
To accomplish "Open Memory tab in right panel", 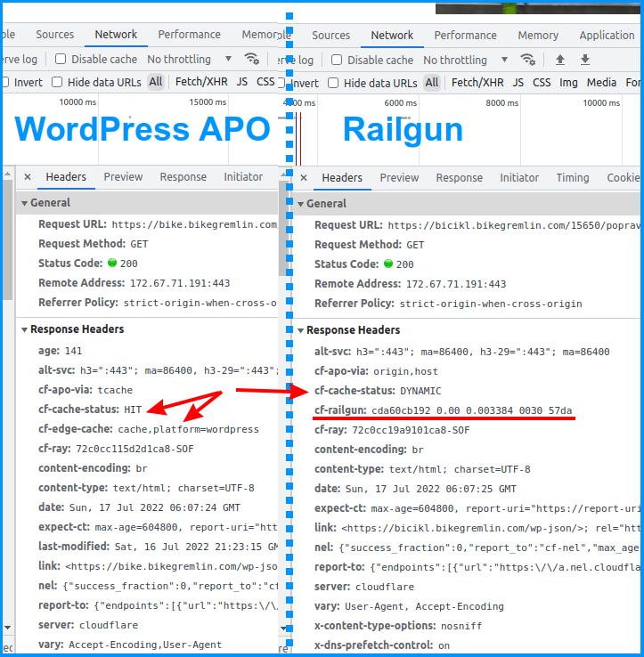I will [538, 36].
